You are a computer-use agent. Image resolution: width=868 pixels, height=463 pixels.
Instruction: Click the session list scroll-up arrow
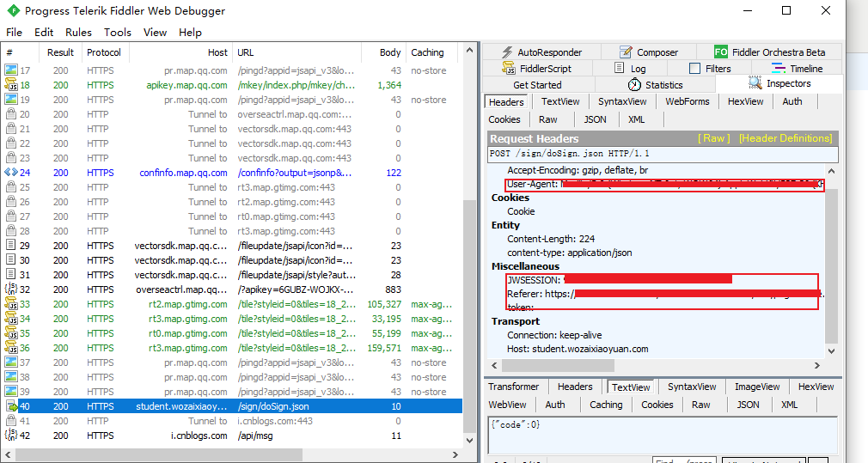point(469,50)
